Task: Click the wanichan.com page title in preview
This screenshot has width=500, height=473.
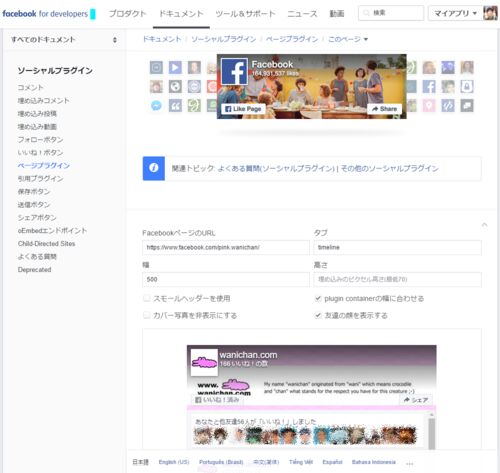Action: coord(248,355)
